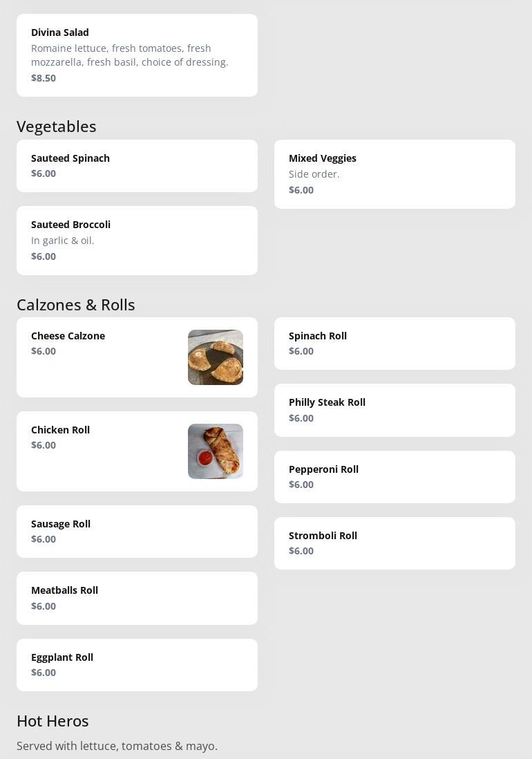Open the Eggplant Roll item

point(137,665)
